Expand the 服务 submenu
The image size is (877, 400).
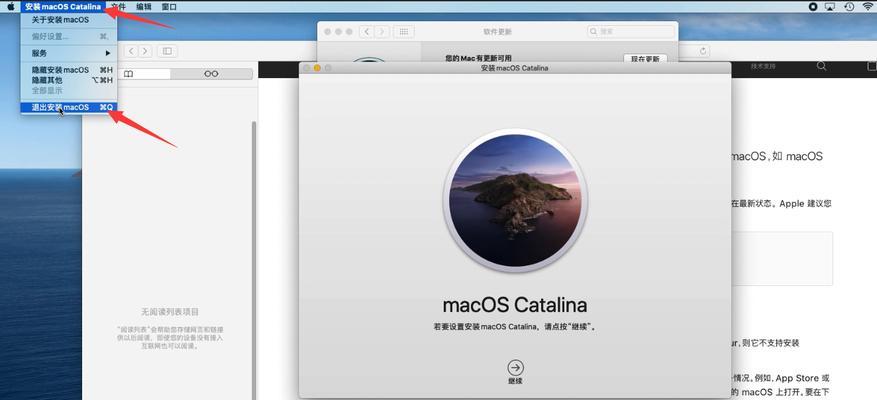[69, 53]
